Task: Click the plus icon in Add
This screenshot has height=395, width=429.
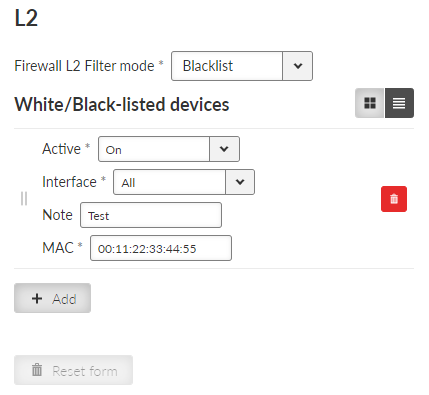Action: [x=37, y=298]
